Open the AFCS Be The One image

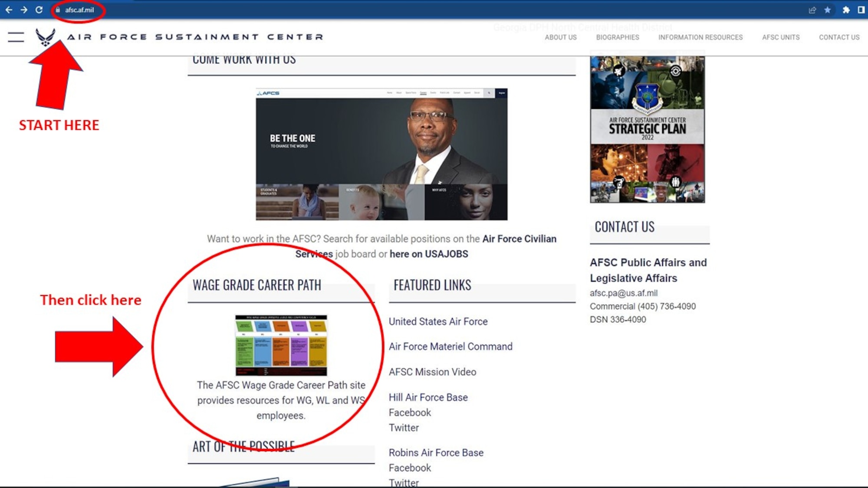381,154
